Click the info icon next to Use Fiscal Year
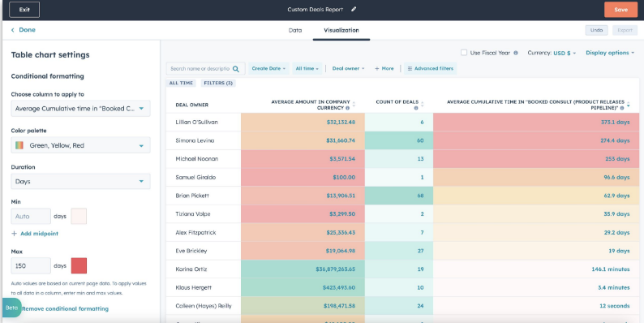This screenshot has height=323, width=644. [516, 53]
